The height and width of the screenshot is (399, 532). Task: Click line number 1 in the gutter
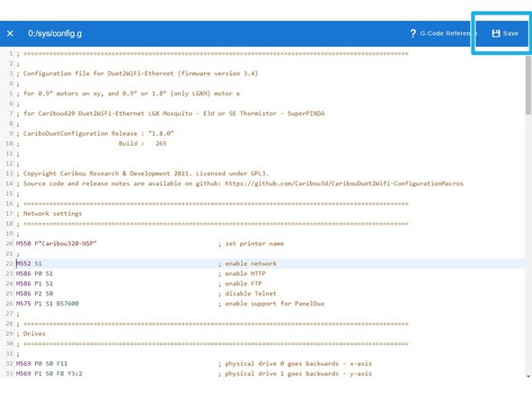(x=11, y=53)
